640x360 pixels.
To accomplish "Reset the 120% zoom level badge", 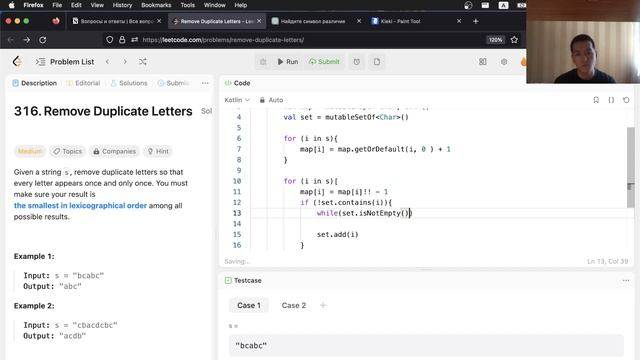I will [x=496, y=40].
